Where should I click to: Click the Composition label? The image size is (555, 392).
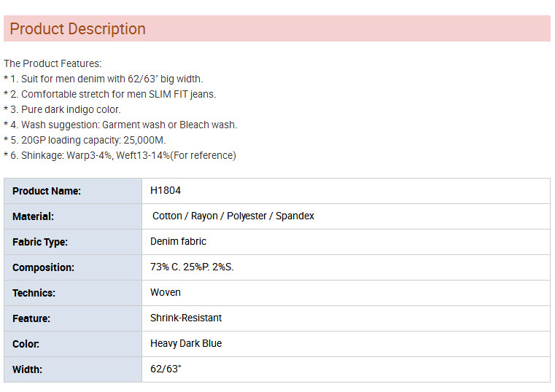coord(43,267)
